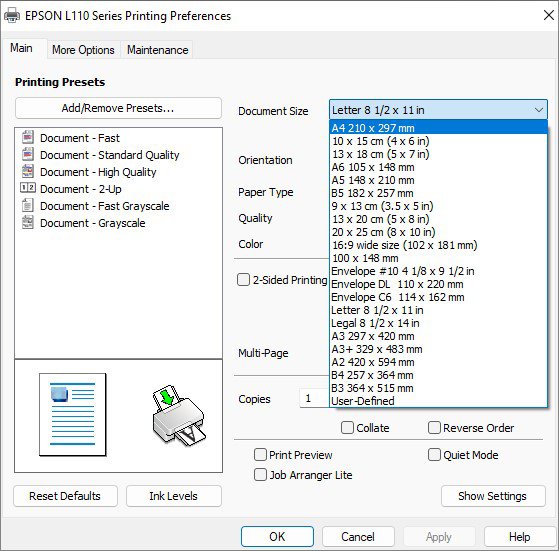Viewport: 559px width, 551px height.
Task: Check the Collate option
Action: (347, 427)
